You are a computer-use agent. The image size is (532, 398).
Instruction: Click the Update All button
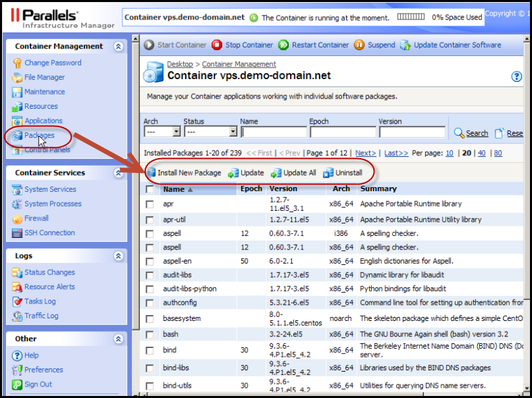click(293, 173)
